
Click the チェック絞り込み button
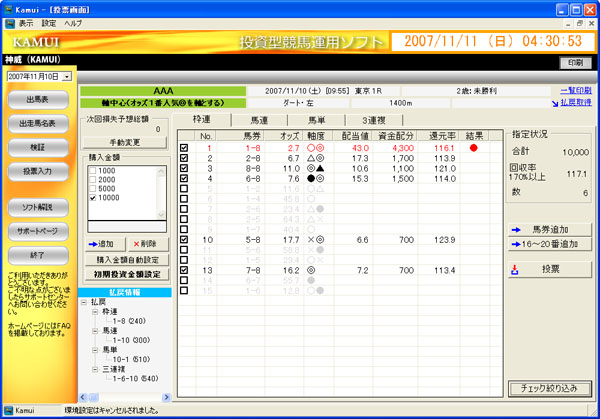point(549,388)
